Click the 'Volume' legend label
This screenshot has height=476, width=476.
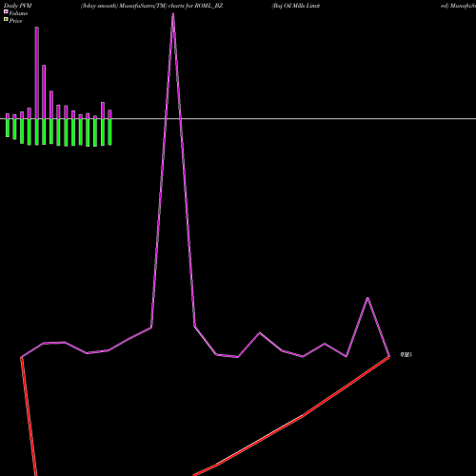[x=18, y=13]
